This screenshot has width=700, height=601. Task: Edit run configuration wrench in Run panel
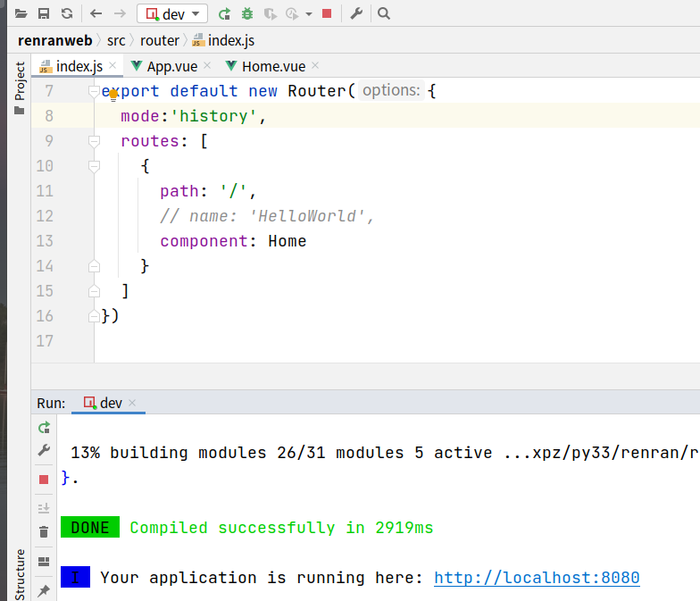pyautogui.click(x=44, y=450)
